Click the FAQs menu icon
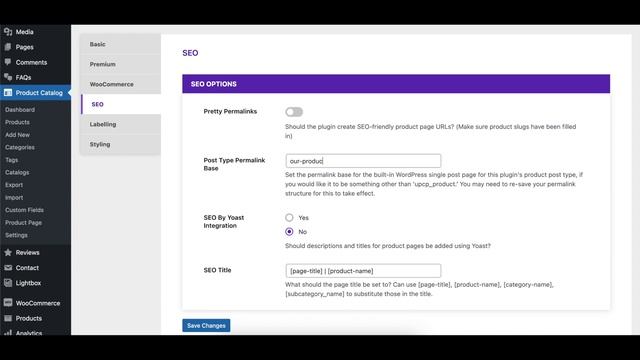This screenshot has height=360, width=640. coord(8,77)
